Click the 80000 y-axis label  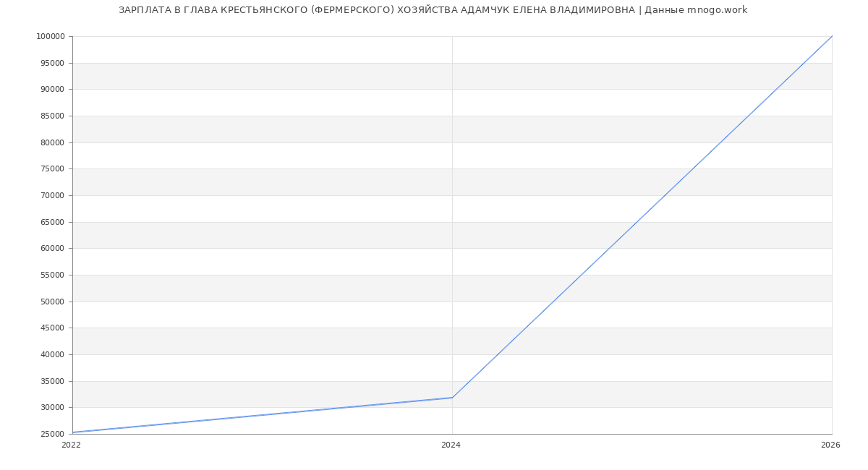coord(52,142)
